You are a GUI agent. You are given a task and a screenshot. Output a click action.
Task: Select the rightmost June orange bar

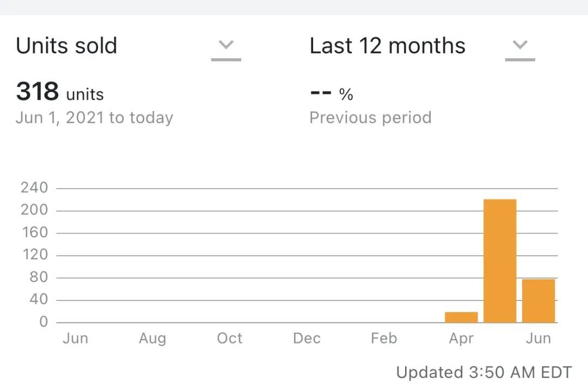pyautogui.click(x=538, y=301)
